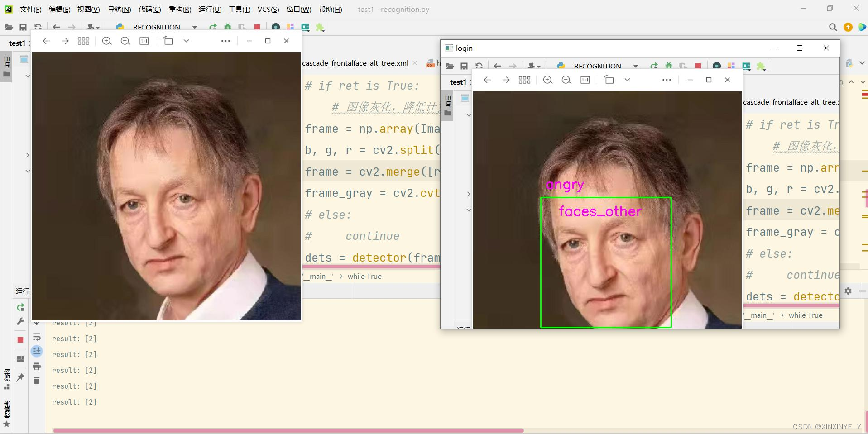The image size is (868, 434).
Task: Stop process with run panel red square
Action: click(x=20, y=340)
